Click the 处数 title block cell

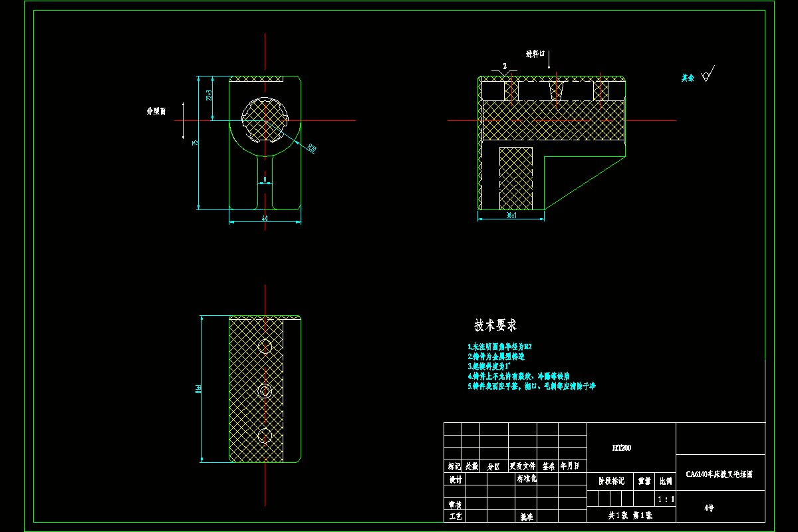coord(471,466)
